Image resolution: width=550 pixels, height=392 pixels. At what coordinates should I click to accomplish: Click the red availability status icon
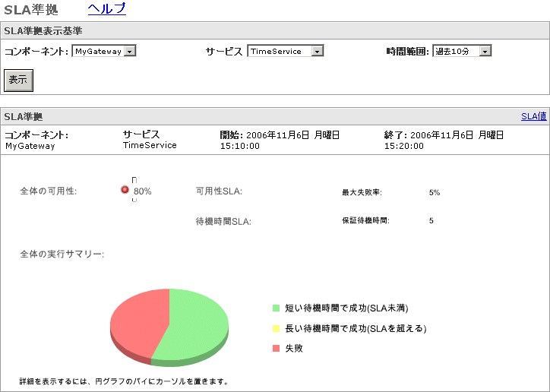pos(125,190)
